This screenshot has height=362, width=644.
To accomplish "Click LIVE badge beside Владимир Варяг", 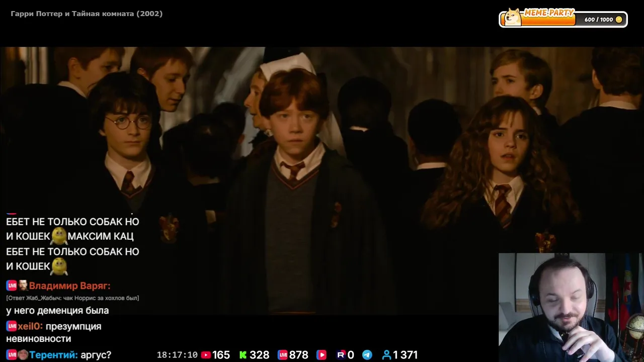I will click(12, 286).
